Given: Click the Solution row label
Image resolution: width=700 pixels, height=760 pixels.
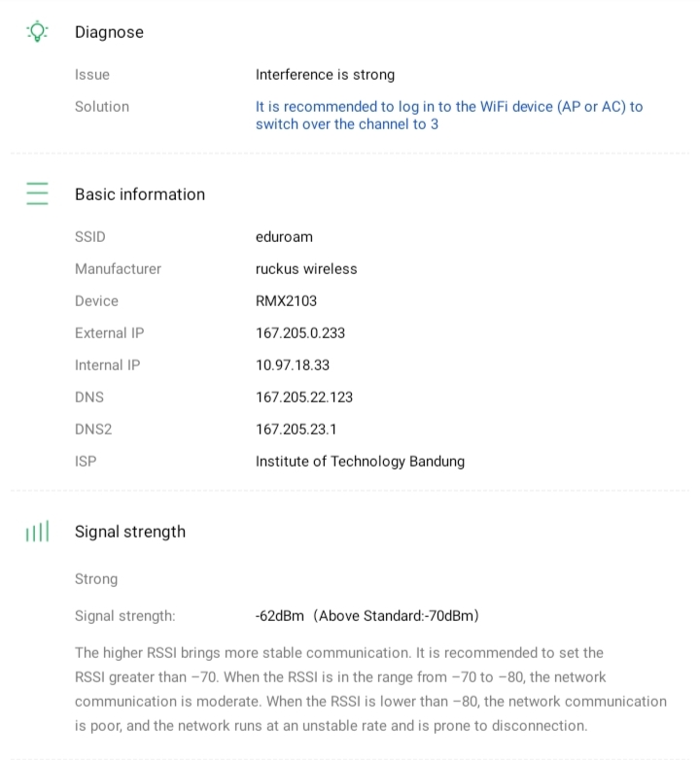Looking at the screenshot, I should point(102,107).
